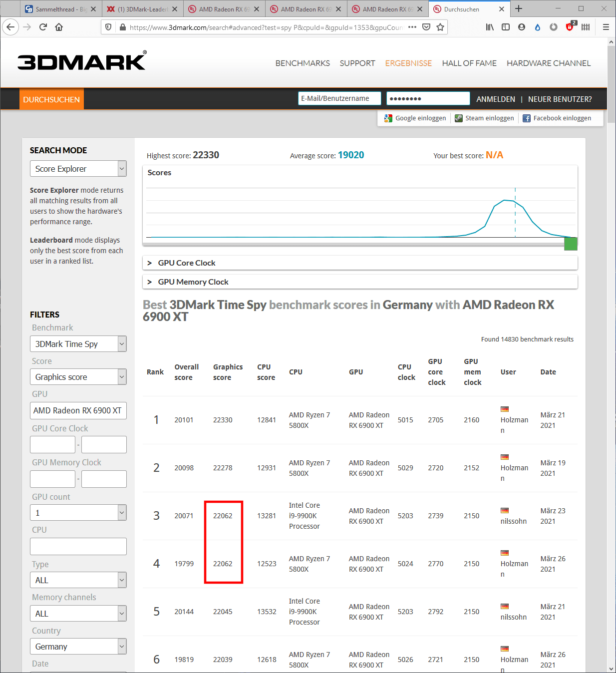Open the ERGEBNISSE menu
Image resolution: width=616 pixels, height=673 pixels.
(408, 63)
